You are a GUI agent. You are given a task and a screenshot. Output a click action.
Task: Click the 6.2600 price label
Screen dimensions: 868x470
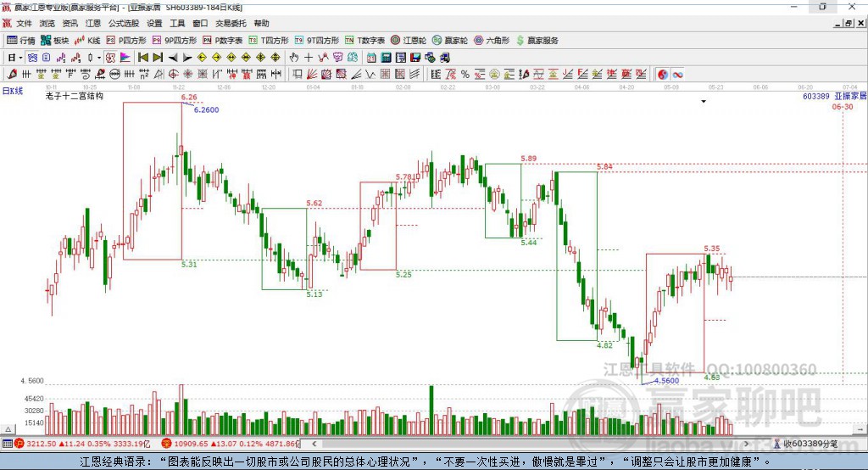207,109
